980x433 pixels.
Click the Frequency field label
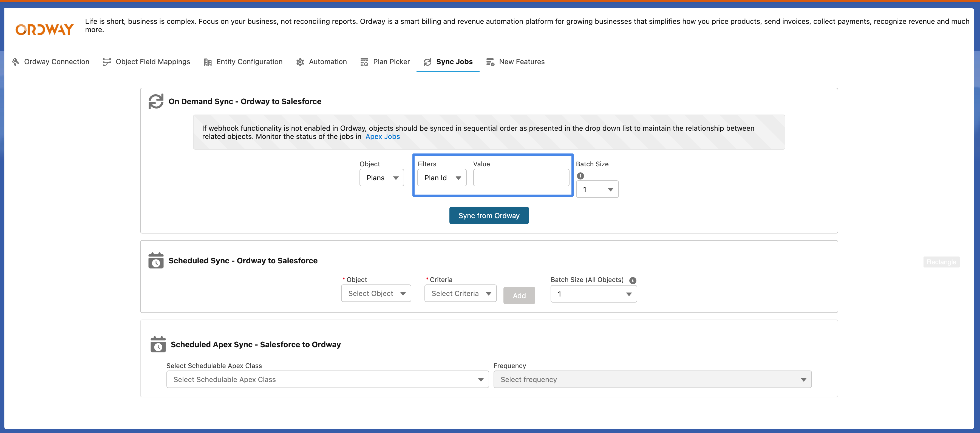[x=509, y=366]
